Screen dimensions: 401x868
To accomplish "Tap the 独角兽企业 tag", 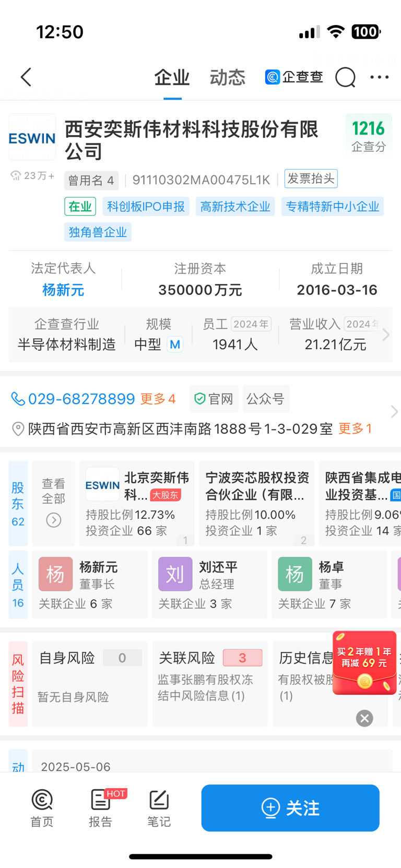I will coord(98,232).
